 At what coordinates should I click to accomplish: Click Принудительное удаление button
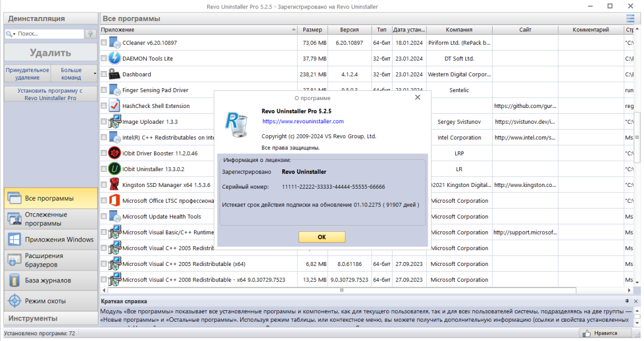tap(27, 74)
